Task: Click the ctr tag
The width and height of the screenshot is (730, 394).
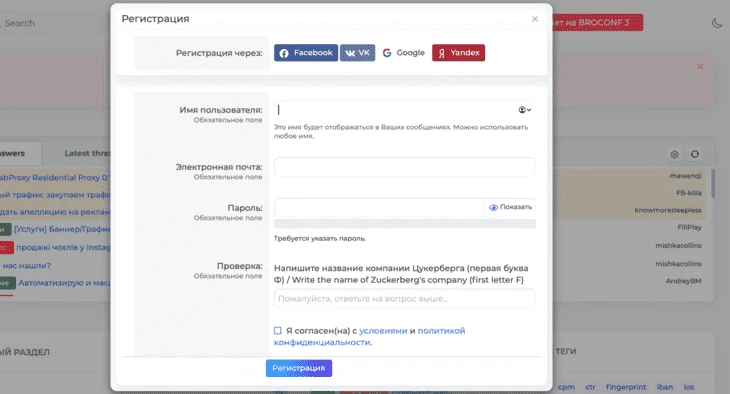Action: pyautogui.click(x=590, y=387)
